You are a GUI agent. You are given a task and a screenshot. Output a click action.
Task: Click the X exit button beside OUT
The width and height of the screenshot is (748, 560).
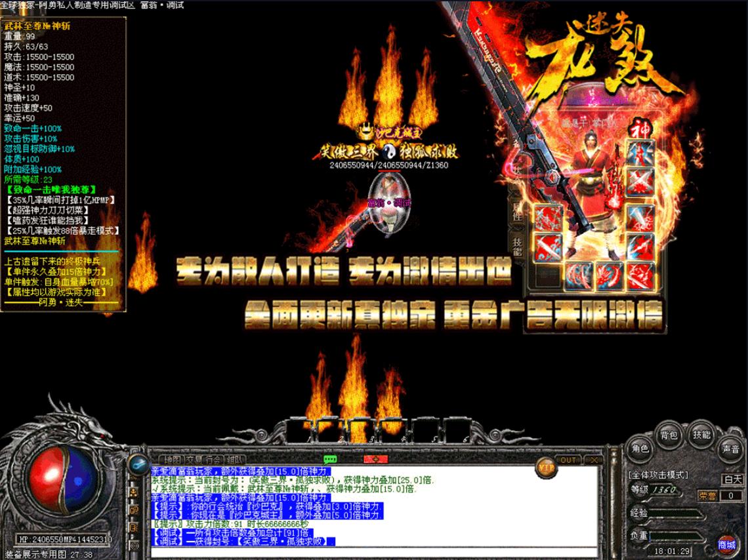[x=593, y=460]
